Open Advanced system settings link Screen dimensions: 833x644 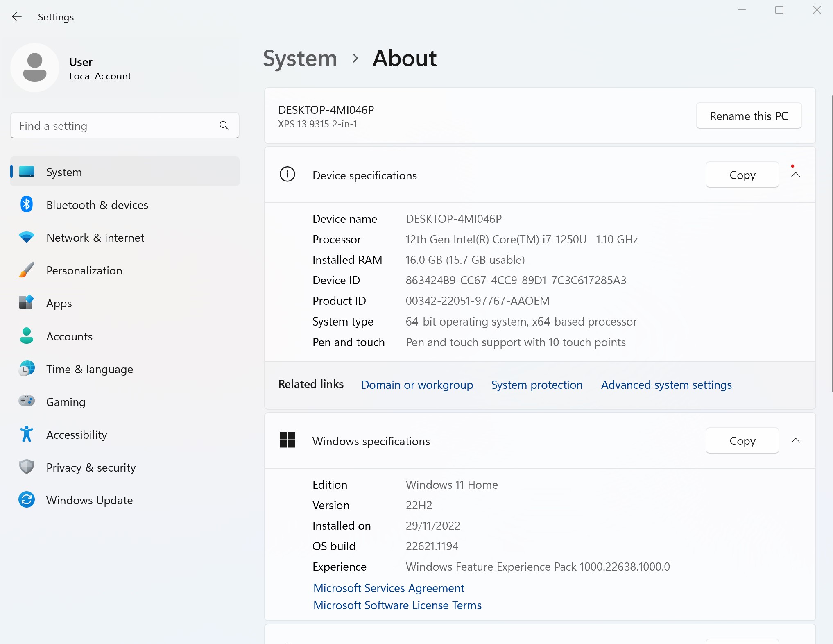(666, 385)
